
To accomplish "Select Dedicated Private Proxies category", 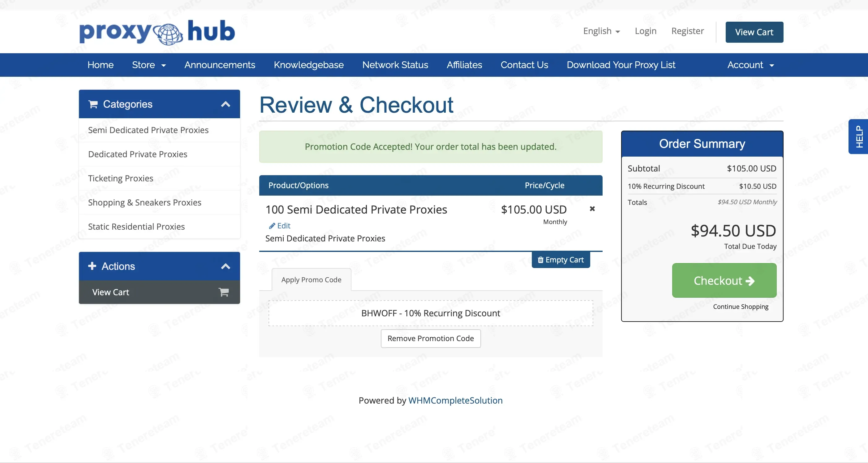I will 159,154.
